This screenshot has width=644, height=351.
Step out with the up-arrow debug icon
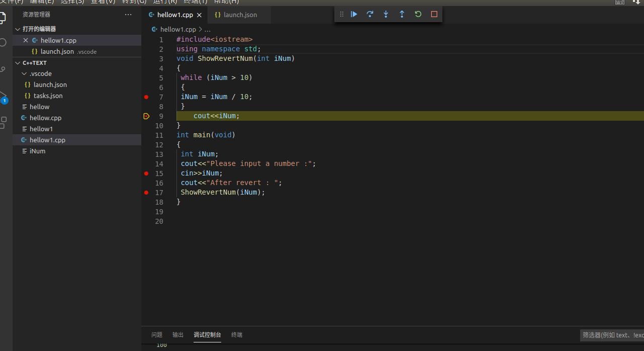pyautogui.click(x=402, y=14)
